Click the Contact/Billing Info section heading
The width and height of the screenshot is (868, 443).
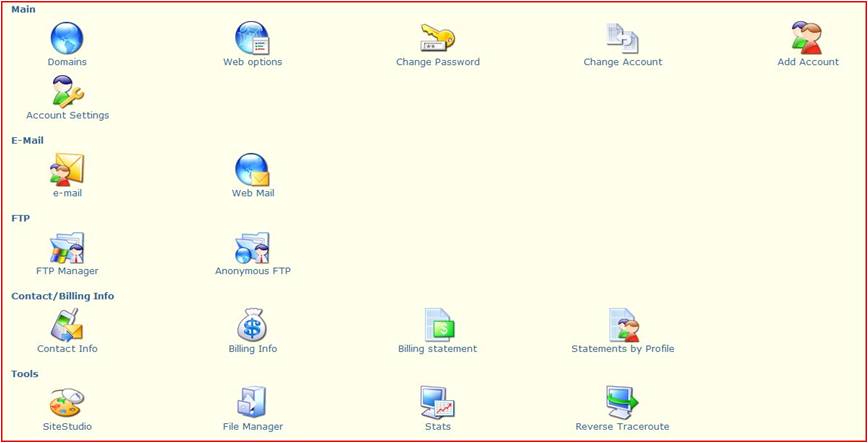62,296
